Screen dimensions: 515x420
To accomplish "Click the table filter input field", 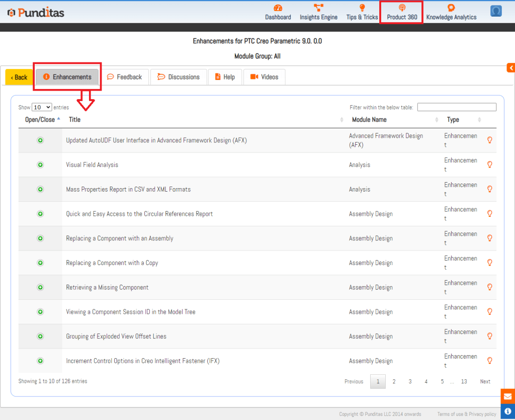I will pos(456,107).
